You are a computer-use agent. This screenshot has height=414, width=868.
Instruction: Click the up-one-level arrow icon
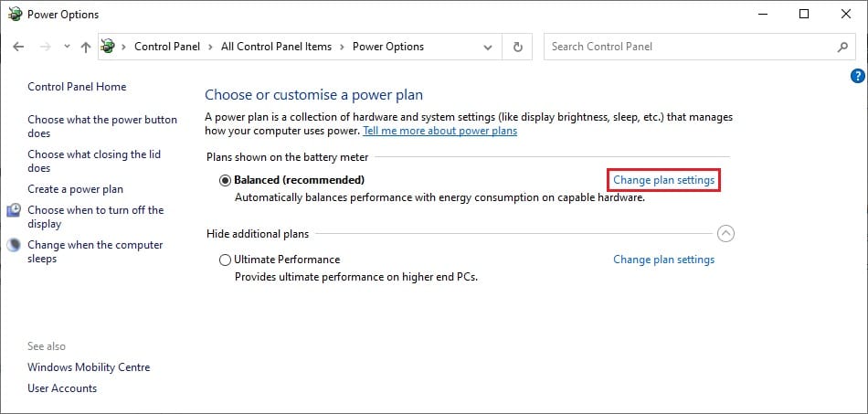tap(85, 47)
